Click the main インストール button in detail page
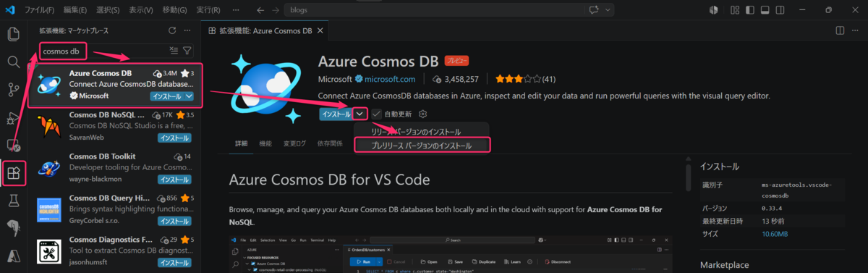 point(336,114)
